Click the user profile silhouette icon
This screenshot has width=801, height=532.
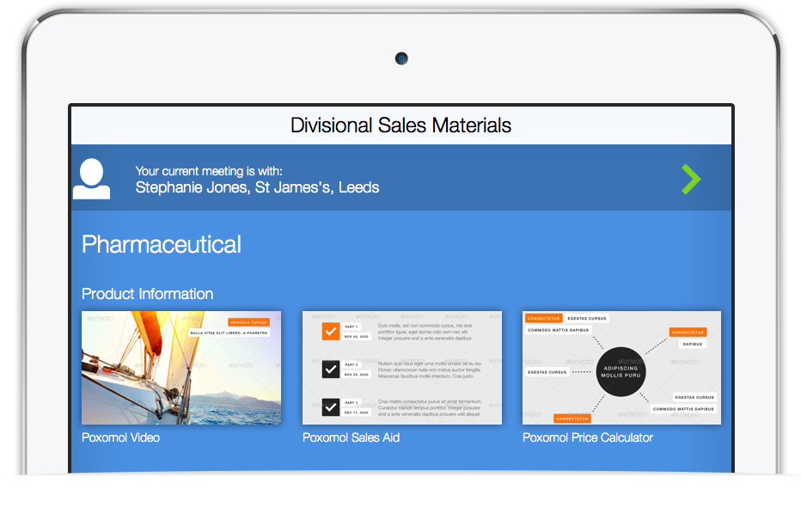[91, 179]
